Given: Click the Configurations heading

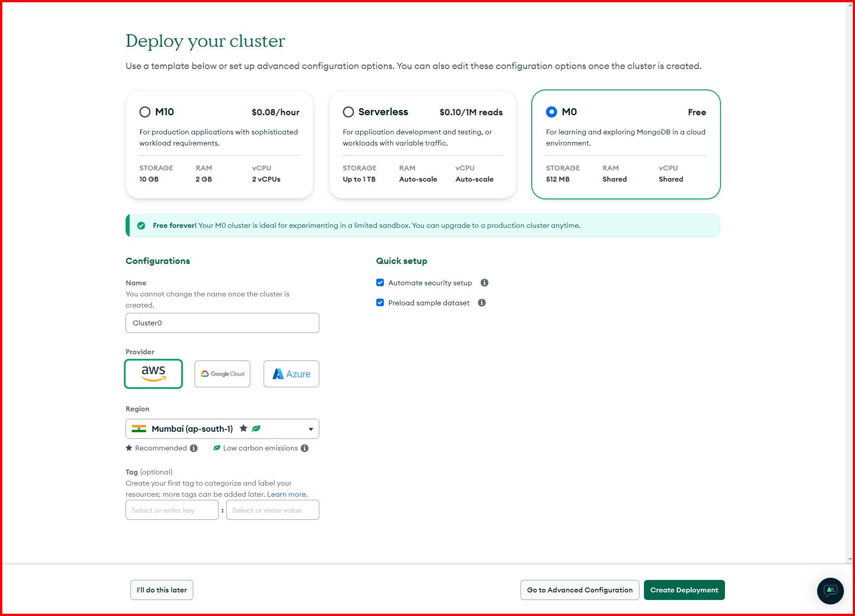Looking at the screenshot, I should click(x=158, y=261).
